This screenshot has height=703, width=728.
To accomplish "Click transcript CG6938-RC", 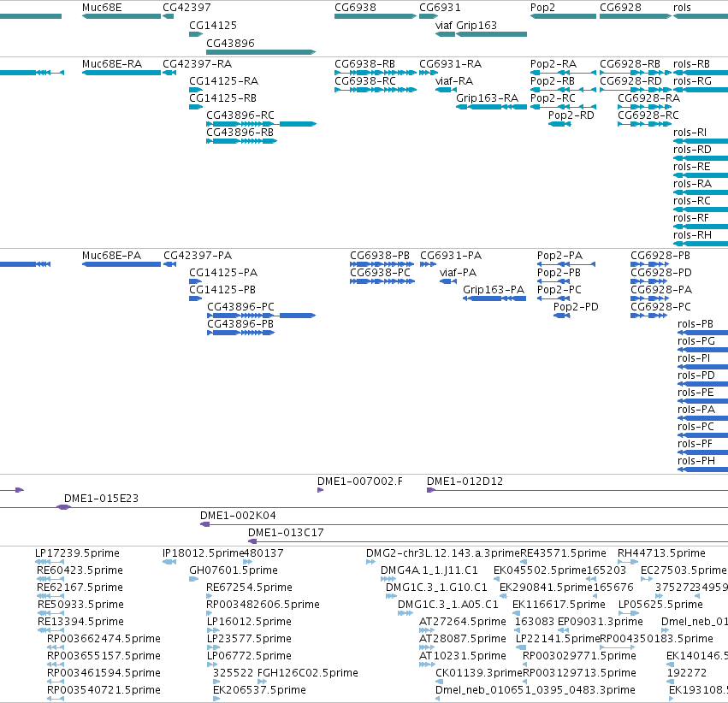I will click(365, 80).
